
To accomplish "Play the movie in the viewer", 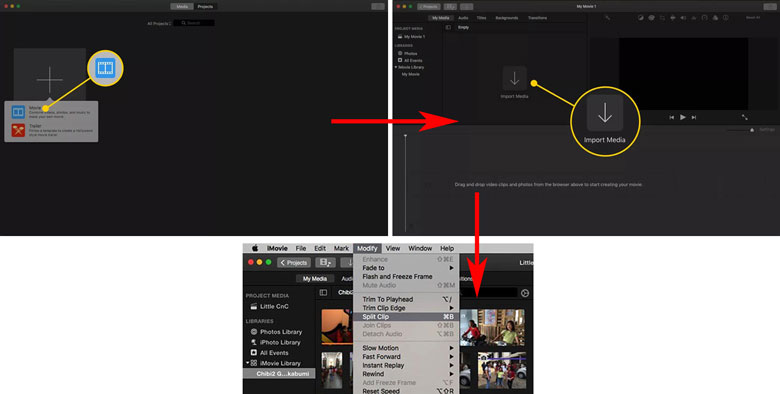I will click(682, 117).
